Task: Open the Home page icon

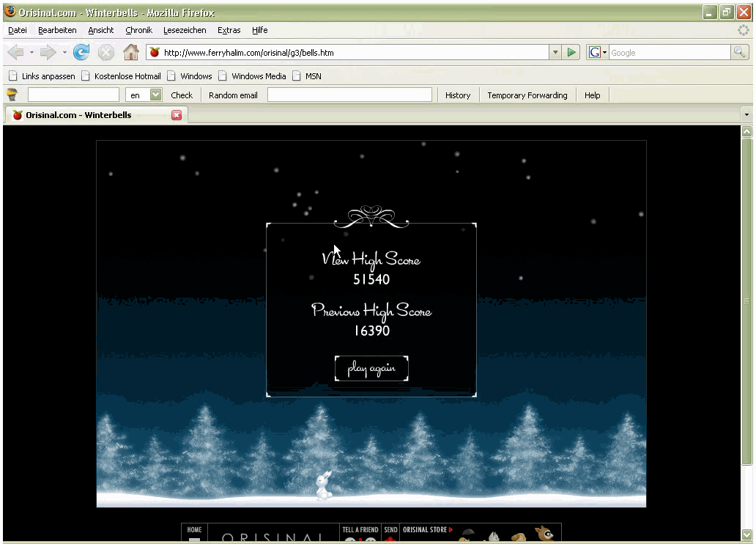Action: (130, 52)
